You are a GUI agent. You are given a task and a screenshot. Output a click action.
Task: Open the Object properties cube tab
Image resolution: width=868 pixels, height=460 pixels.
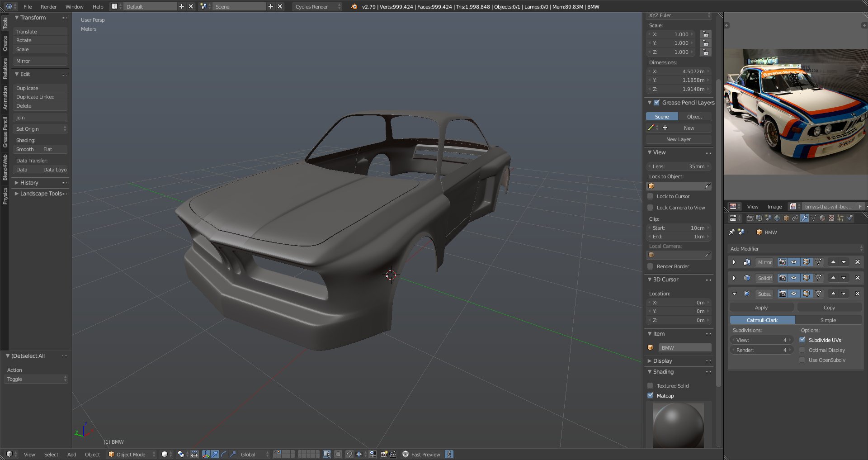(786, 218)
